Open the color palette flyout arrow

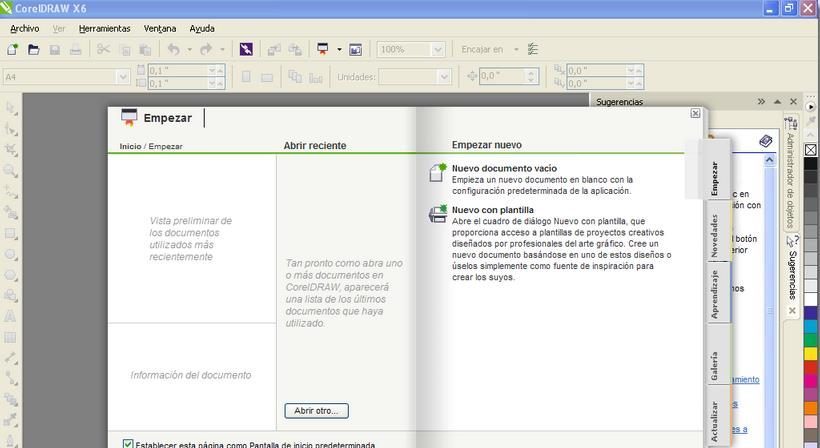point(810,107)
